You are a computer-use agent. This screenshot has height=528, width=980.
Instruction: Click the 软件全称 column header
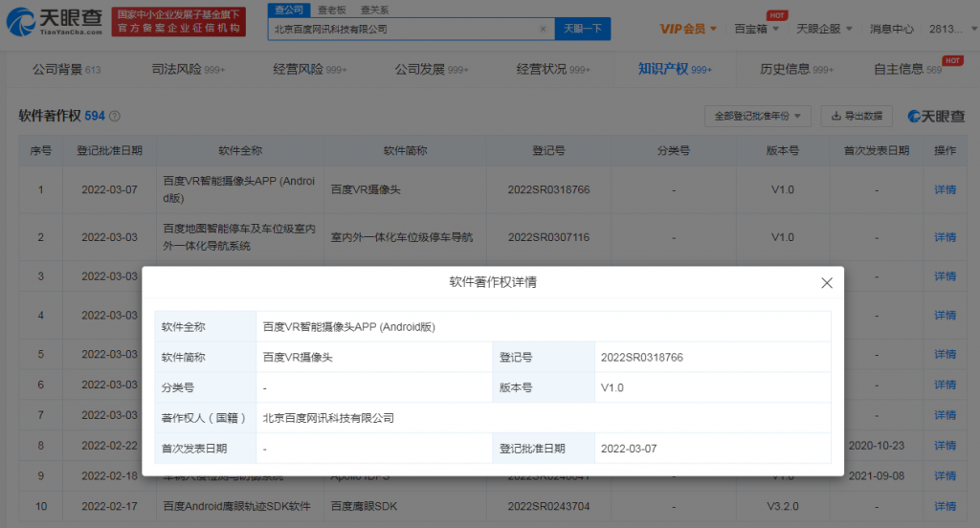tap(240, 150)
